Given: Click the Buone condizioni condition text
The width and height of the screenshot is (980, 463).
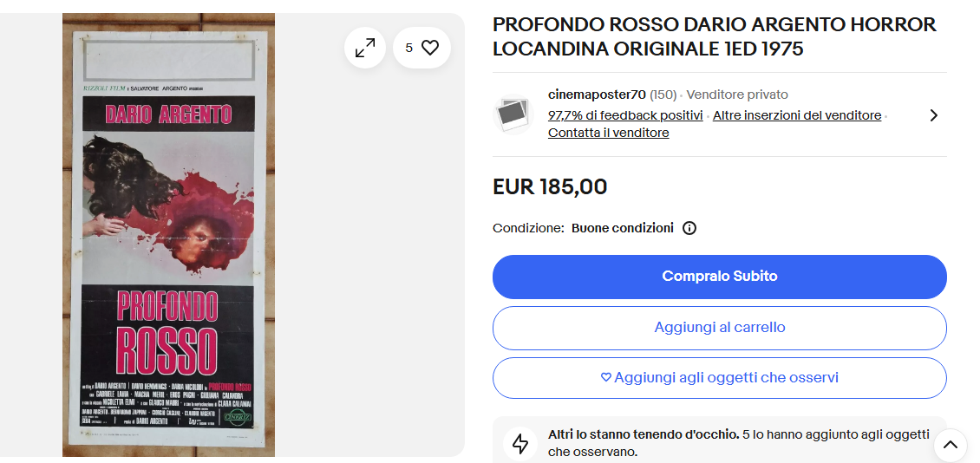Looking at the screenshot, I should pos(622,228).
